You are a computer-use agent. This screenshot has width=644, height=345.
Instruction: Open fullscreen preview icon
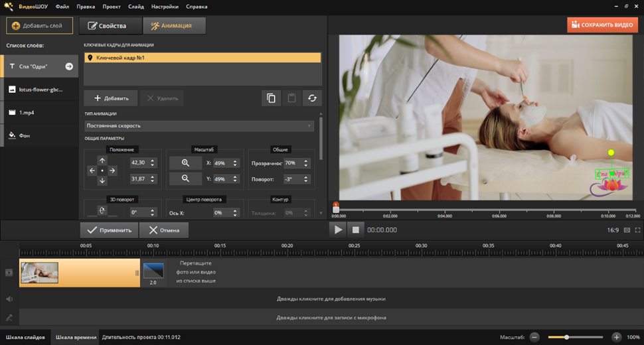(637, 230)
